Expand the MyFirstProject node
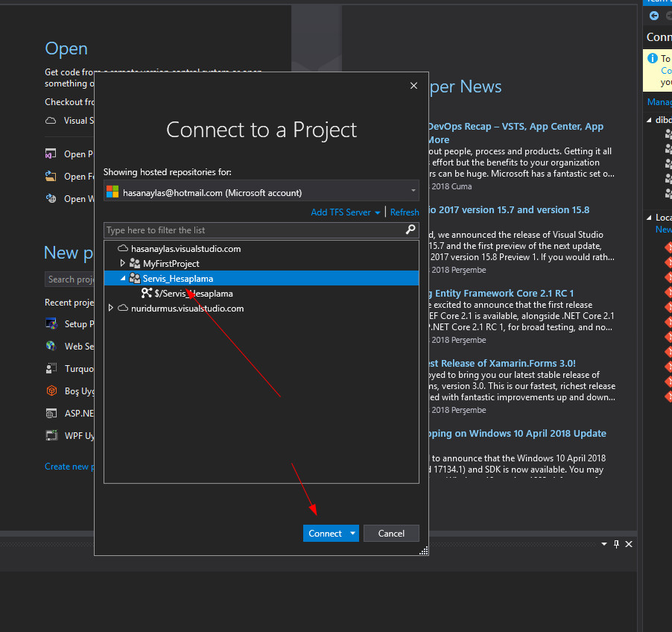672x632 pixels. pyautogui.click(x=123, y=263)
